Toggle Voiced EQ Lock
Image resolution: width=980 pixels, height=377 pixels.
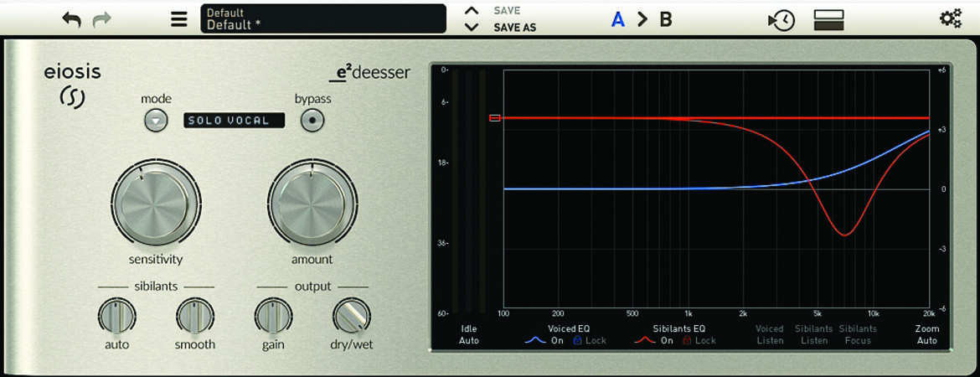(x=590, y=341)
